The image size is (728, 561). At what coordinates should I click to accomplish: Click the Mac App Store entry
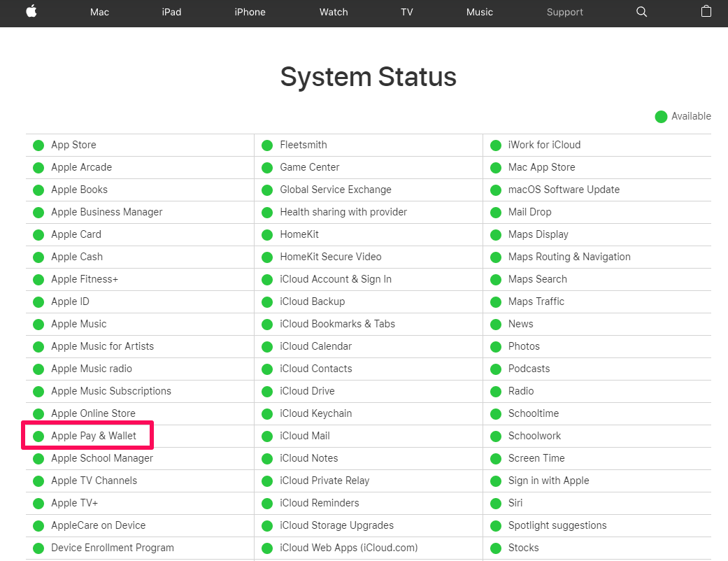pyautogui.click(x=542, y=167)
